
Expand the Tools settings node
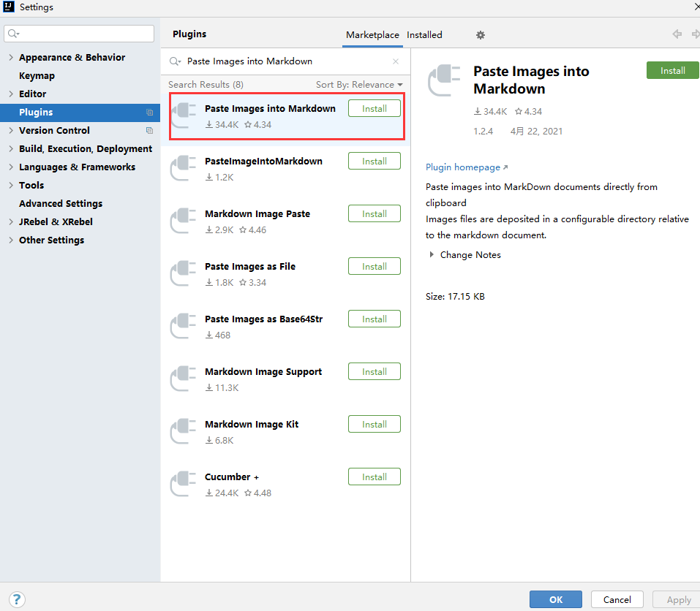point(11,186)
